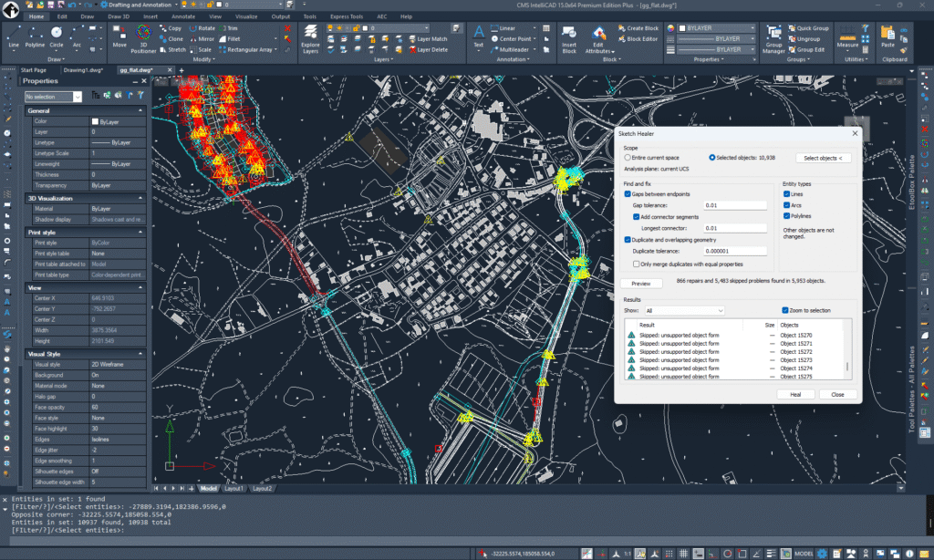
Task: Enable 'Only merge duplicates with equal properties'
Action: coord(636,264)
